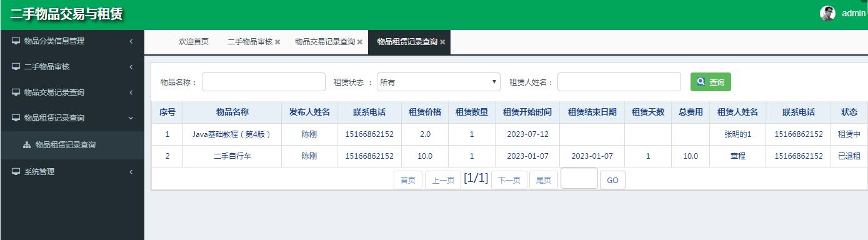Close the 二手物品审核 tab
The width and height of the screenshot is (868, 240).
click(277, 42)
